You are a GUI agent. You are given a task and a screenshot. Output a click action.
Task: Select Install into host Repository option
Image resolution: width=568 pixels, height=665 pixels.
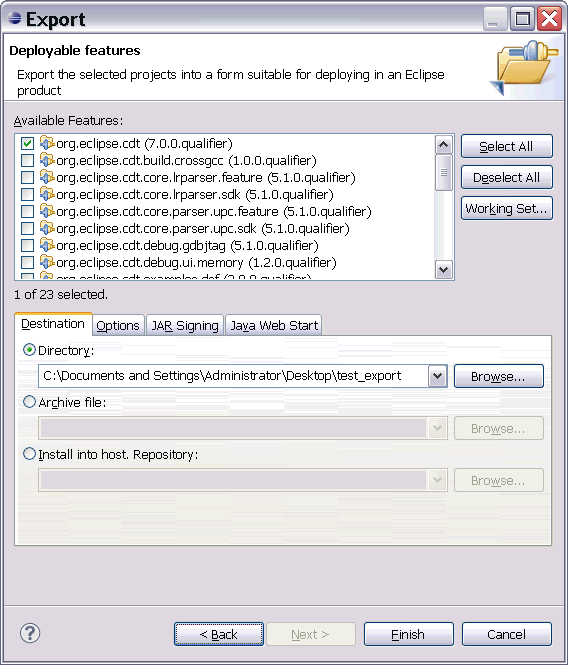pyautogui.click(x=29, y=454)
